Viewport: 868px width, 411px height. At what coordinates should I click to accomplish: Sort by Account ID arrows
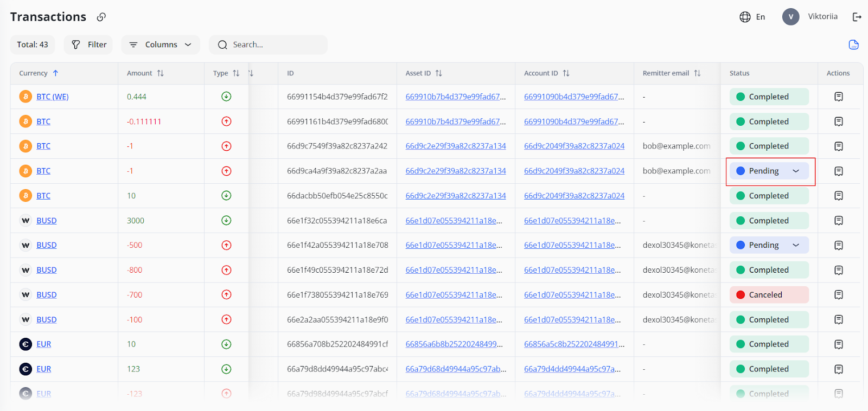click(566, 73)
